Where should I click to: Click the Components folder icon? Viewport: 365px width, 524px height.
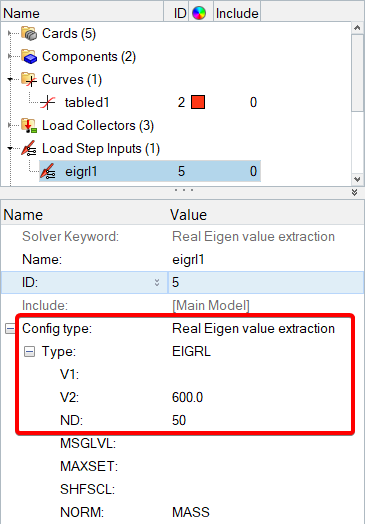[x=29, y=56]
